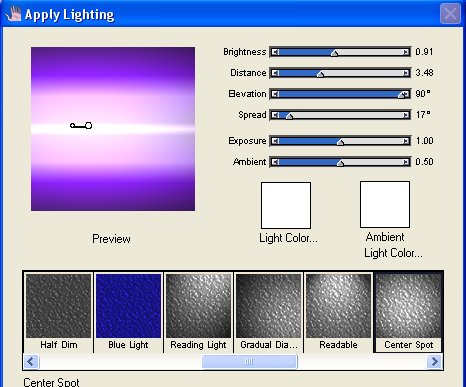Open the Light Color swatch

pos(286,205)
